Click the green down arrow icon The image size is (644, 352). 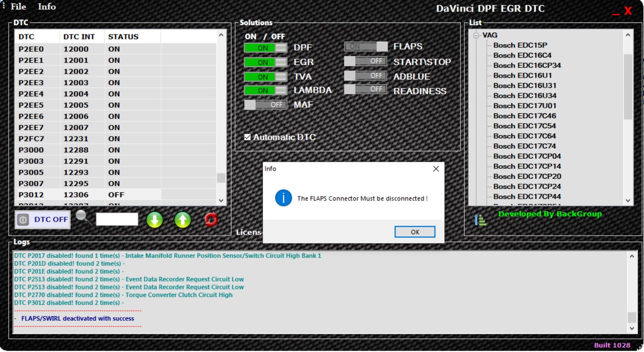155,220
